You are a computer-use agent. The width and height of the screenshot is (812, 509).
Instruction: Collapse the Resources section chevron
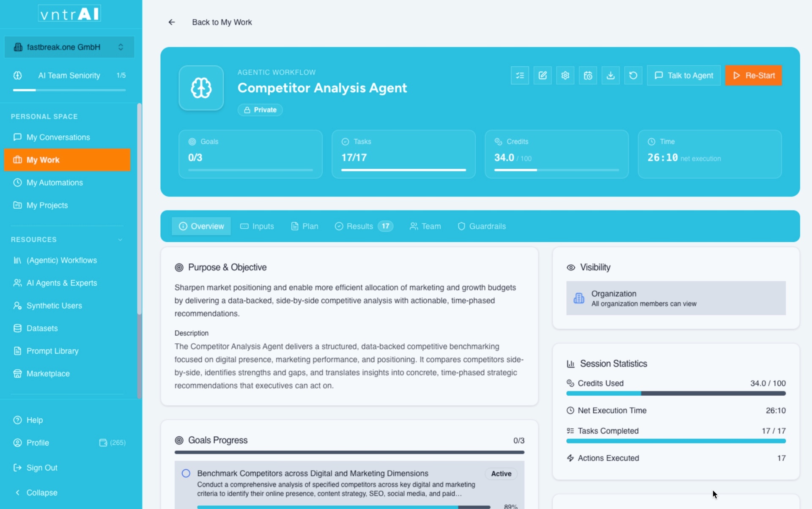tap(120, 240)
